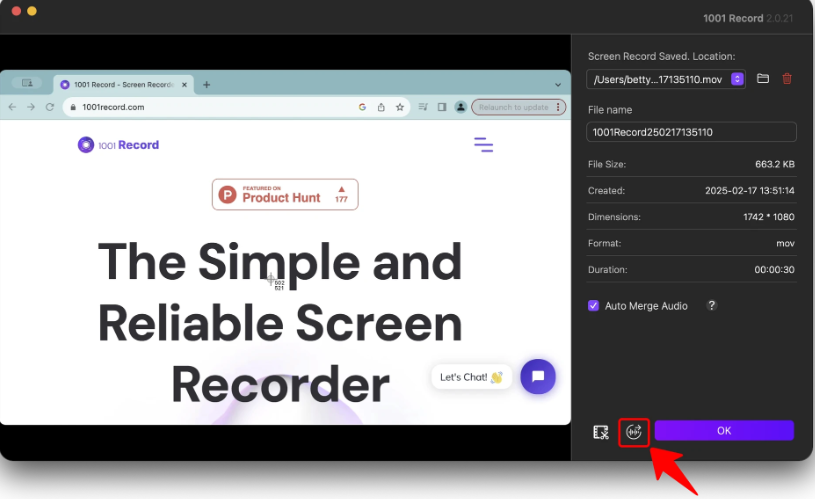
Task: Open the Auto Merge Audio help question mark
Action: click(x=712, y=305)
